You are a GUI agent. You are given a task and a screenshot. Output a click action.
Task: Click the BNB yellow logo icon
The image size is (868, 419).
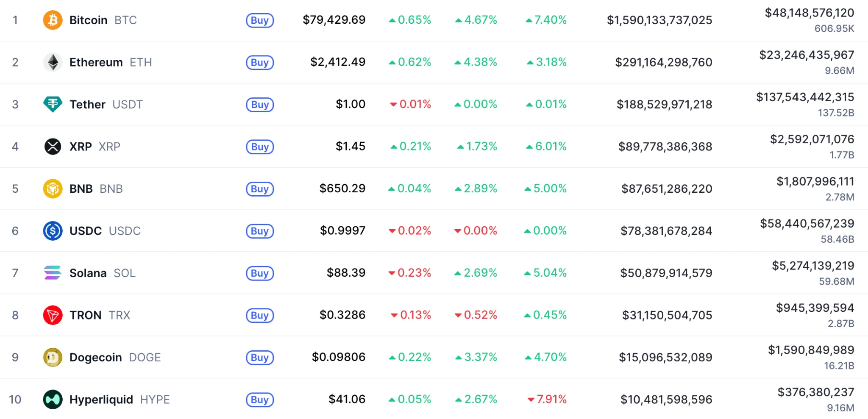click(53, 188)
